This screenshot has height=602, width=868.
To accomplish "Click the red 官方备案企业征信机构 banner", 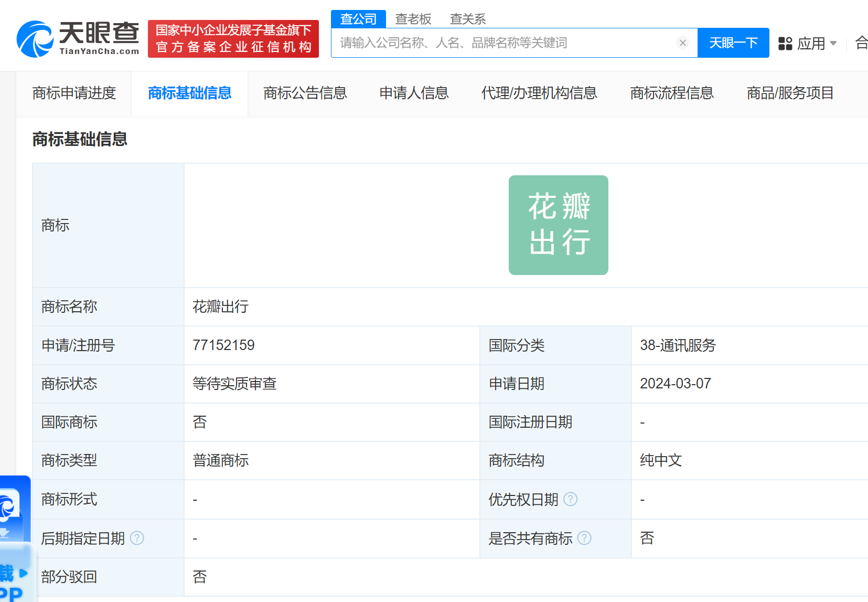I will (233, 39).
